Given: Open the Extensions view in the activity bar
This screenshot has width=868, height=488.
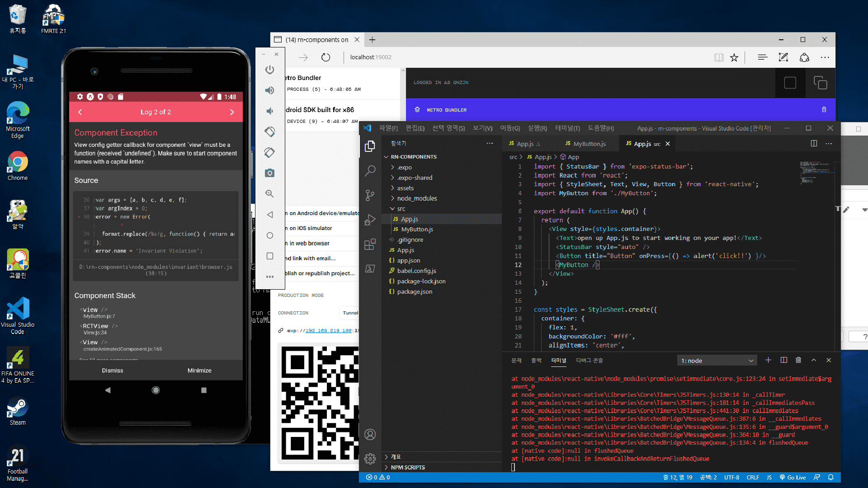Looking at the screenshot, I should 370,244.
